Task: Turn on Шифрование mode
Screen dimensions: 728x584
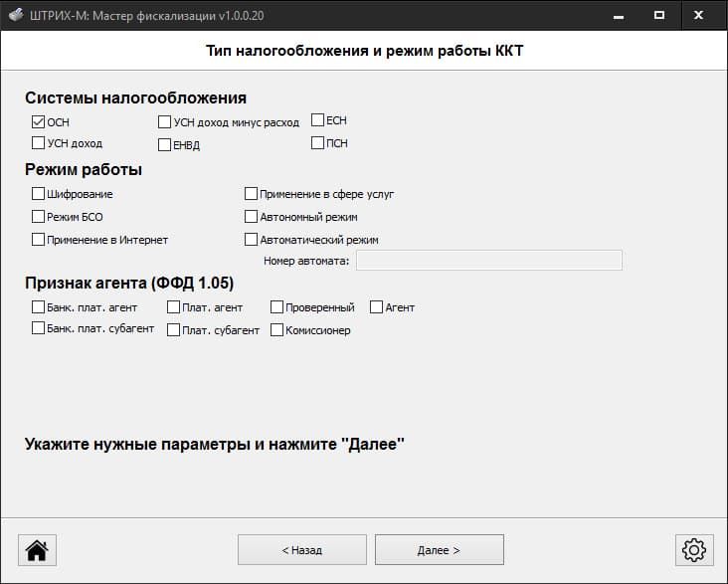Action: (38, 193)
